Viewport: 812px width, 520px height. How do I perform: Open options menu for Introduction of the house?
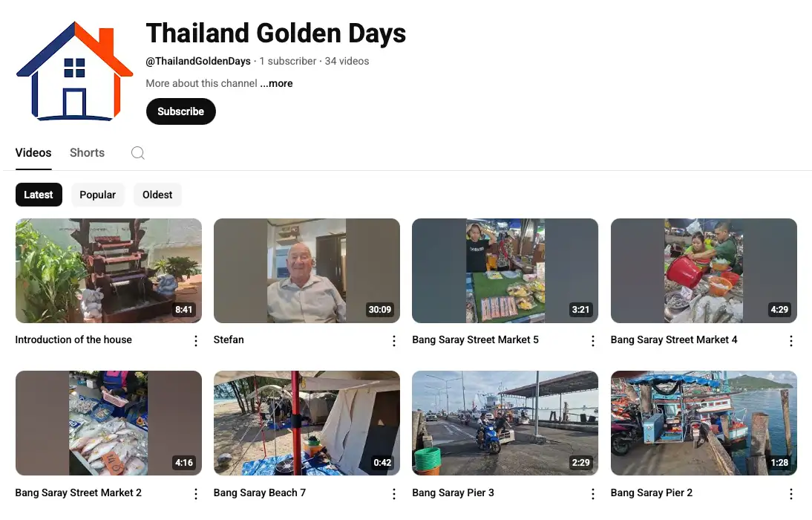pyautogui.click(x=196, y=341)
